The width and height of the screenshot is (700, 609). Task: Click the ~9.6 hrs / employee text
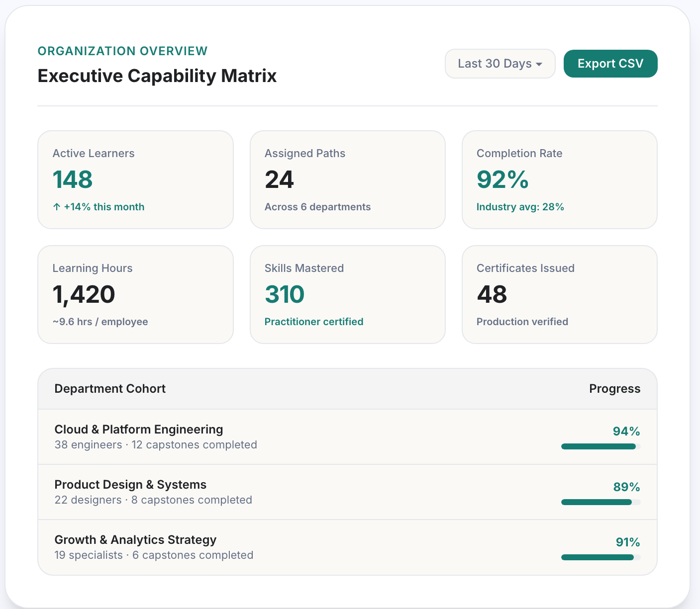100,322
